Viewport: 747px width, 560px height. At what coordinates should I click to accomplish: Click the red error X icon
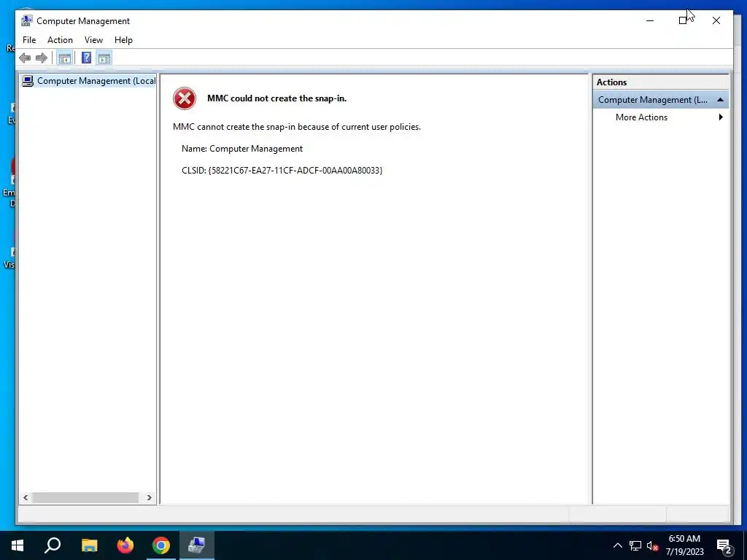(x=185, y=98)
